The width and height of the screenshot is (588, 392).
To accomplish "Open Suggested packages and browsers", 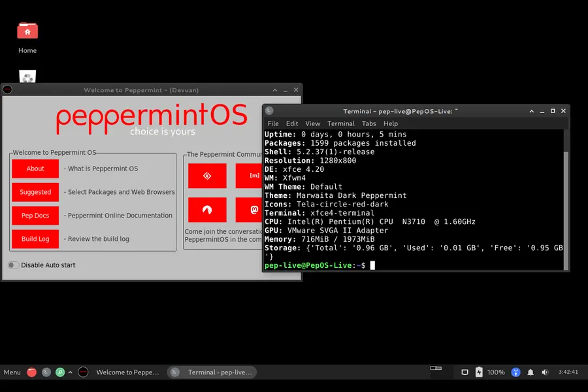I will point(35,192).
